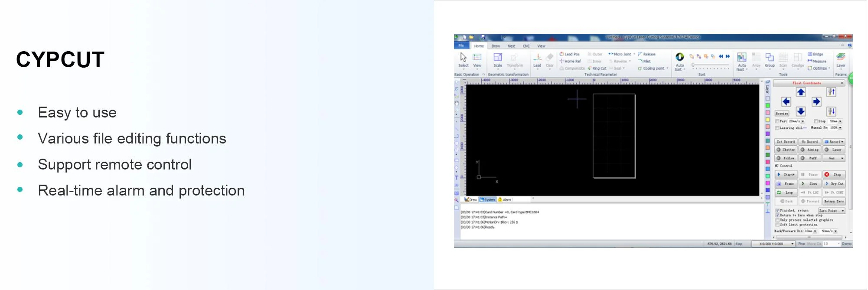Click the Stop button in NC Control

(x=834, y=175)
